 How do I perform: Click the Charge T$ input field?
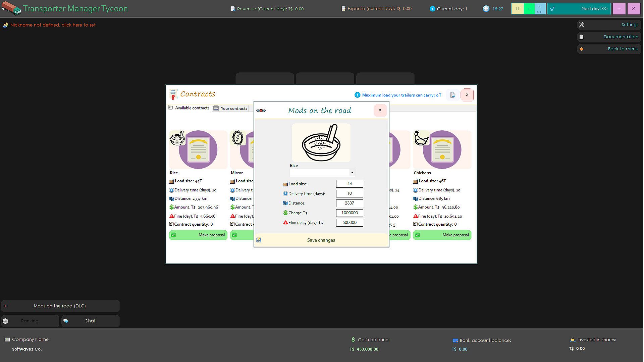[350, 213]
